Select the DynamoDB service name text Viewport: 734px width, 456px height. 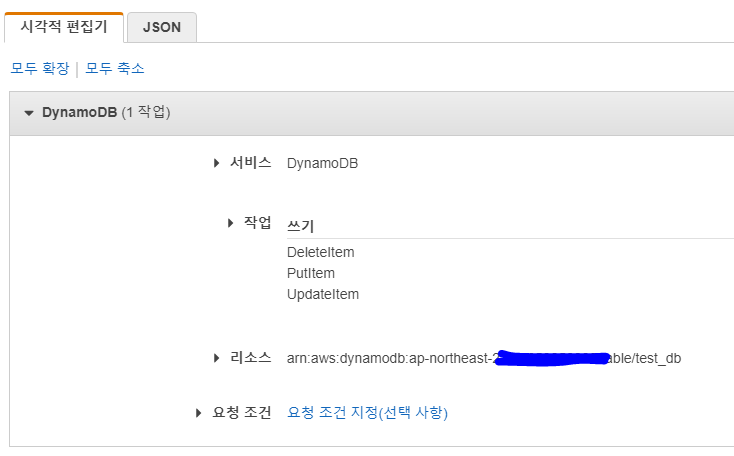[x=323, y=163]
